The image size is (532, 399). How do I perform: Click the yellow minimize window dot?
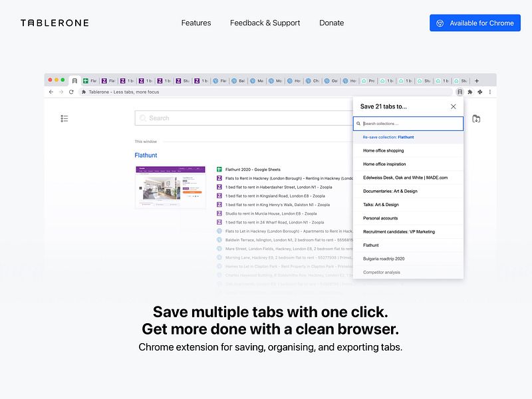coord(57,80)
